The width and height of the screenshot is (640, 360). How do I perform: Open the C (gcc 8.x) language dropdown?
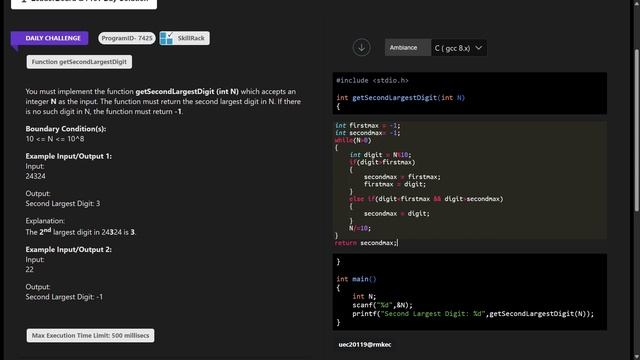pyautogui.click(x=458, y=48)
